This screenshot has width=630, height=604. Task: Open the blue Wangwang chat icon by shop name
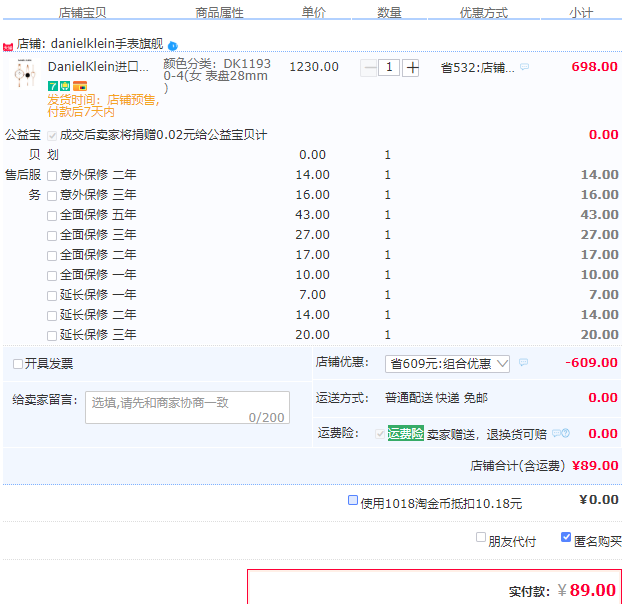173,46
